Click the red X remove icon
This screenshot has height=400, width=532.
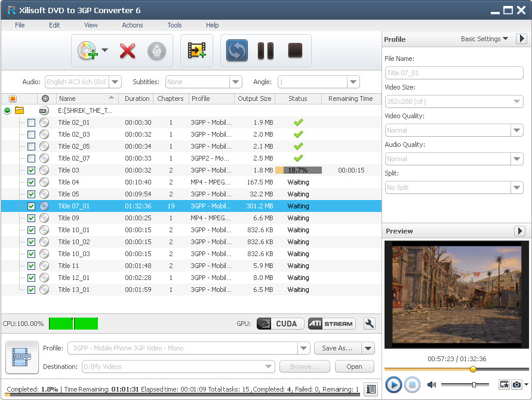[127, 51]
